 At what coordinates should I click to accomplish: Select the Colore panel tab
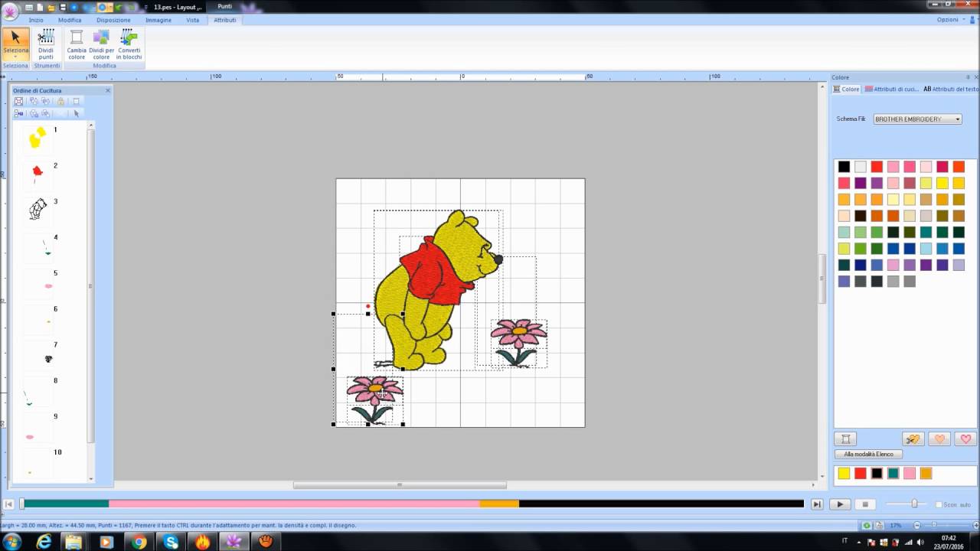[x=847, y=89]
